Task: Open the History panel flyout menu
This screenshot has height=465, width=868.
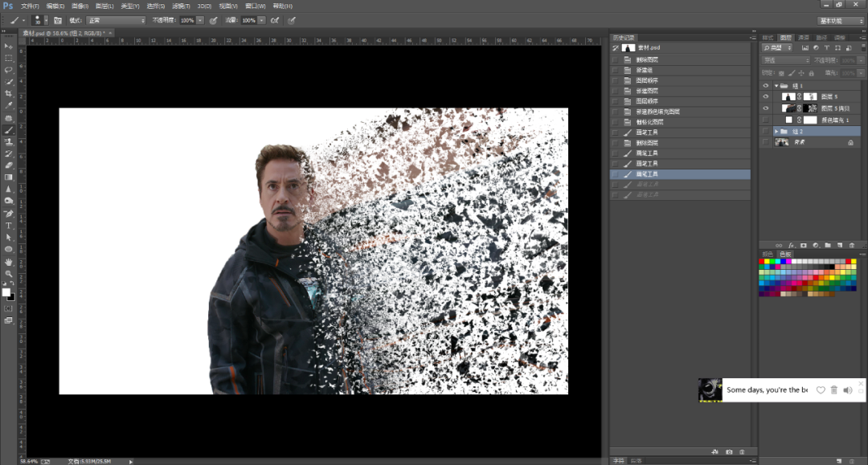Action: point(753,38)
